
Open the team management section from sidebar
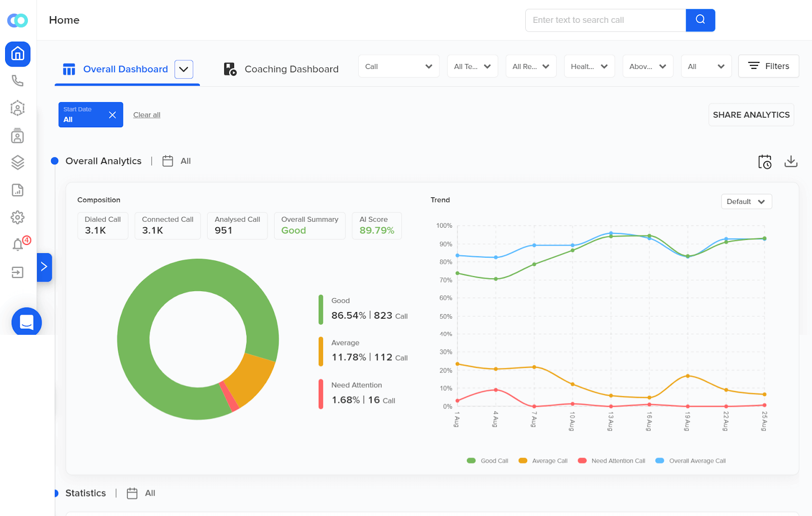click(18, 108)
